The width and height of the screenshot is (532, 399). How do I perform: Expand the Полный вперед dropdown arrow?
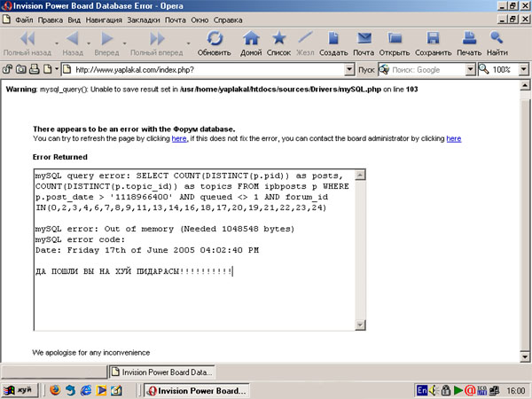[188, 43]
